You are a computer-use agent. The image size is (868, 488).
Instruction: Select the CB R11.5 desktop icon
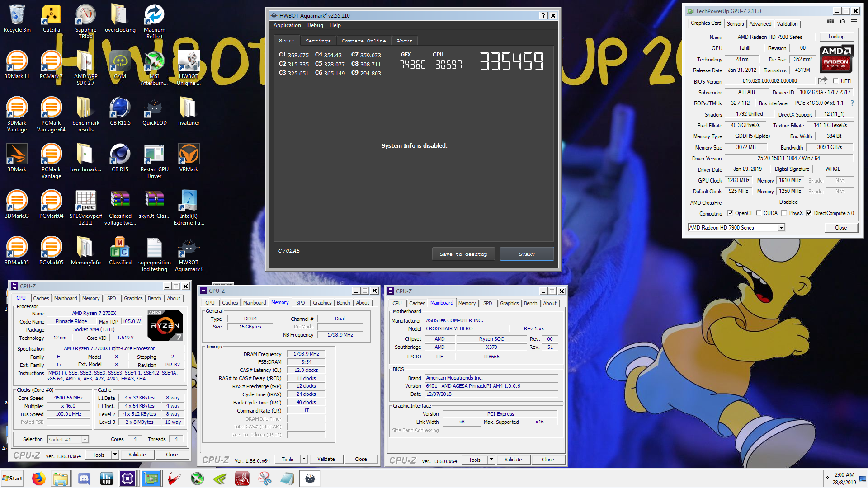pos(120,111)
